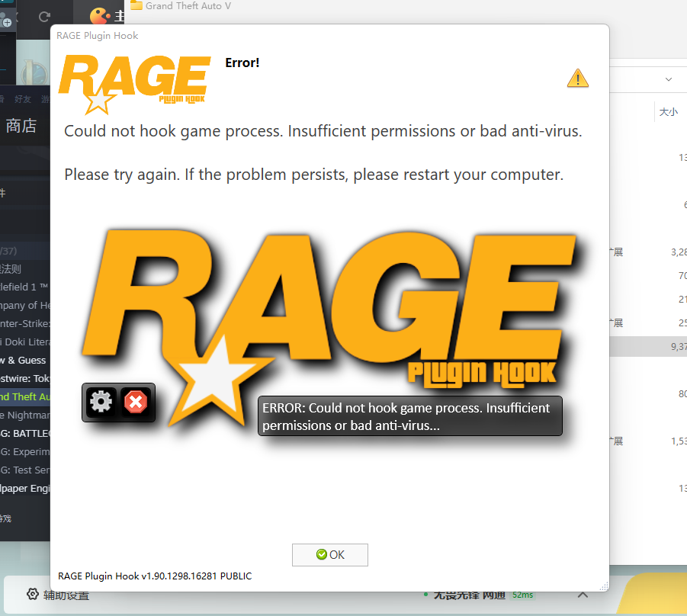This screenshot has width=687, height=616.
Task: Click the 辅助设置 gear icon
Action: click(33, 594)
